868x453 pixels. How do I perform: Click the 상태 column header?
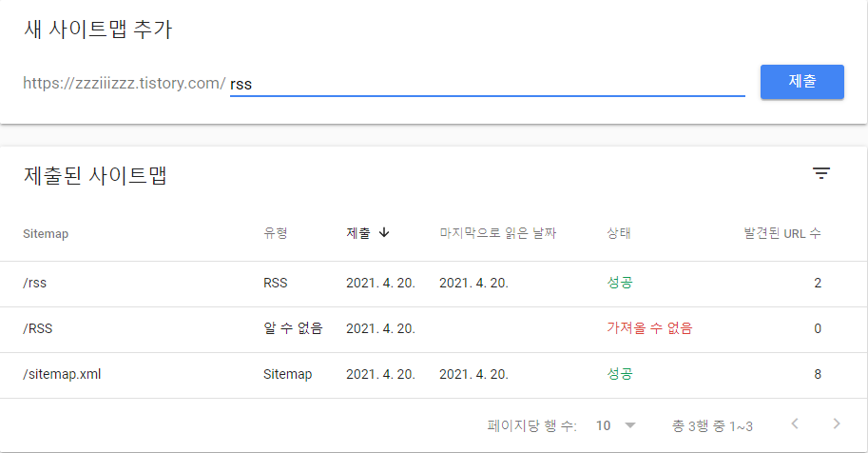(619, 233)
